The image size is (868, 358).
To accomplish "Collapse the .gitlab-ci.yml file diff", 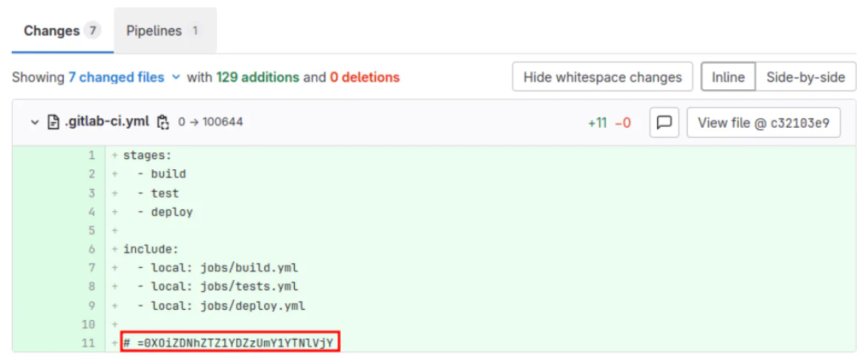I will coord(35,123).
